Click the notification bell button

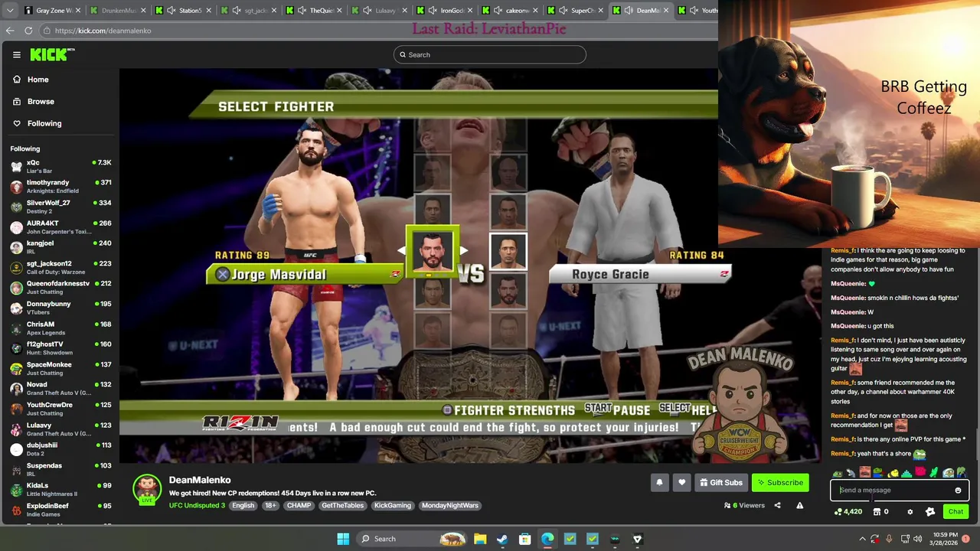(659, 482)
